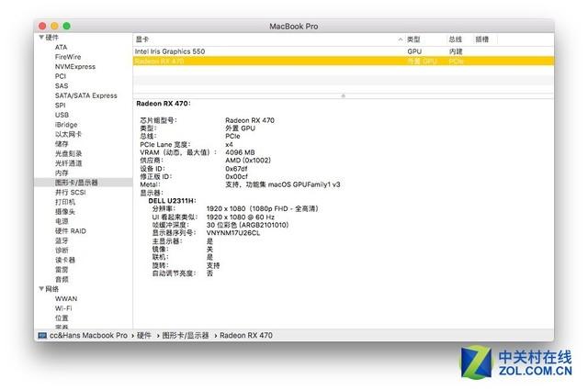Screen dimensions: 588x390
Task: Select ATA in the hardware sidebar
Action: pos(62,47)
